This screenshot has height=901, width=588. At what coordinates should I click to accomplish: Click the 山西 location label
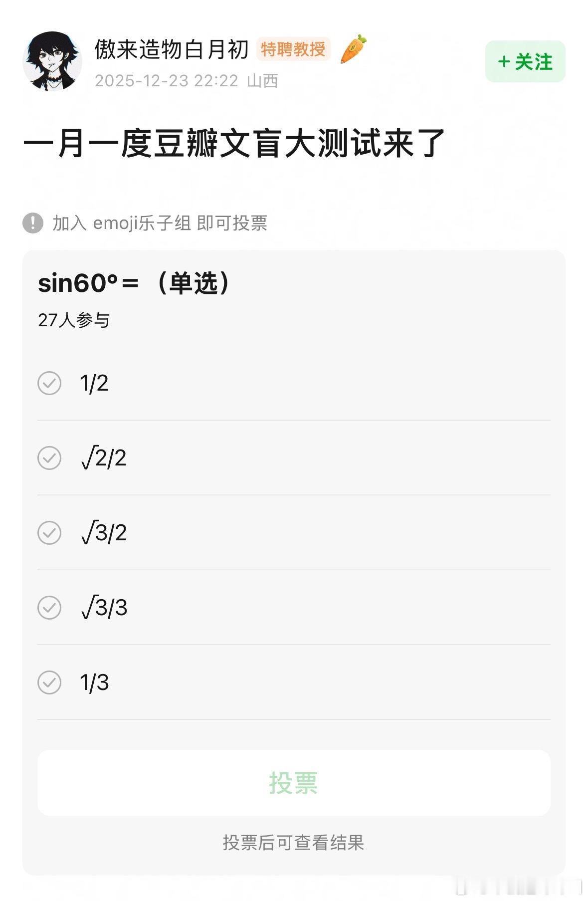[262, 81]
